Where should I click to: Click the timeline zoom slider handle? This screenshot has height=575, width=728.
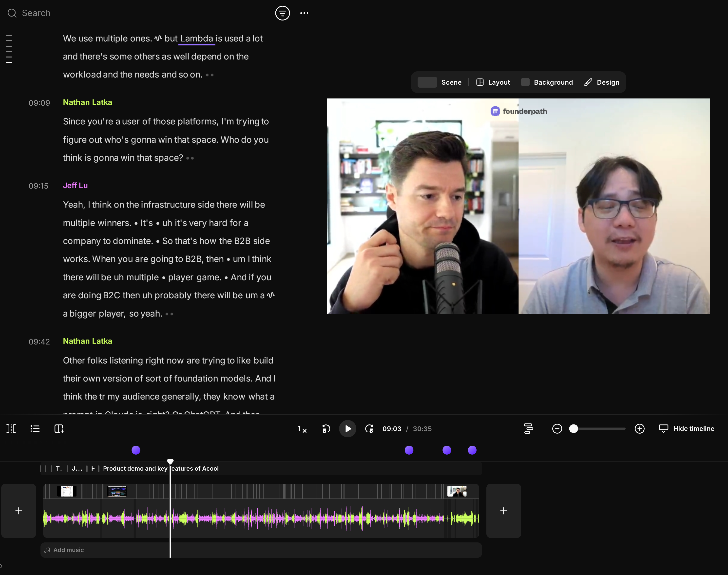[574, 429]
